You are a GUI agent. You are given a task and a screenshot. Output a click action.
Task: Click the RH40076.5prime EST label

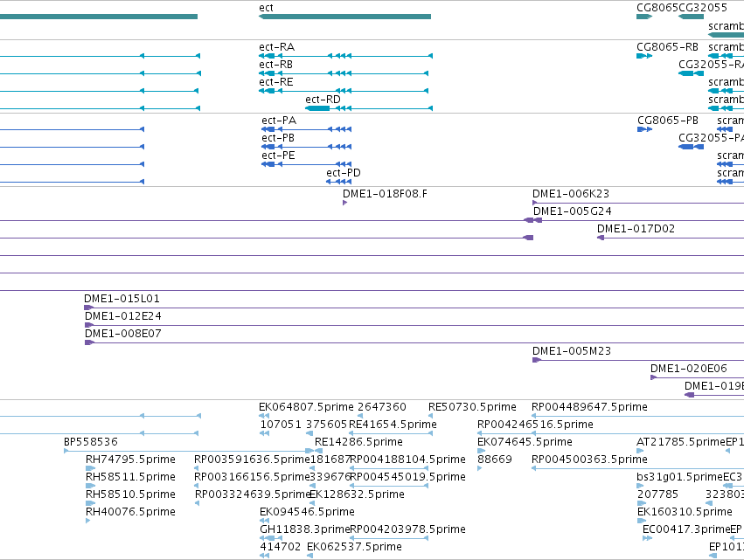(130, 512)
